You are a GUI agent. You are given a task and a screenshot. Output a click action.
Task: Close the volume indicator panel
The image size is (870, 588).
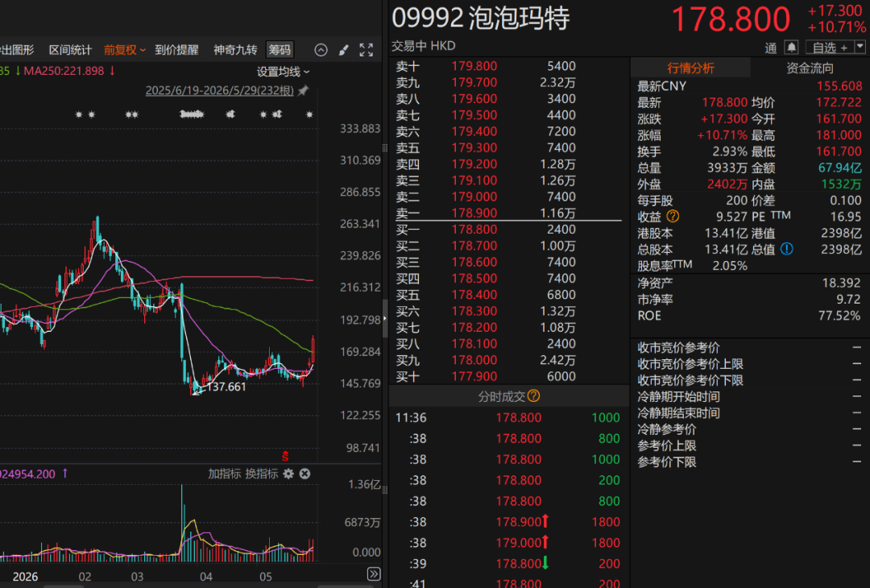click(x=304, y=474)
